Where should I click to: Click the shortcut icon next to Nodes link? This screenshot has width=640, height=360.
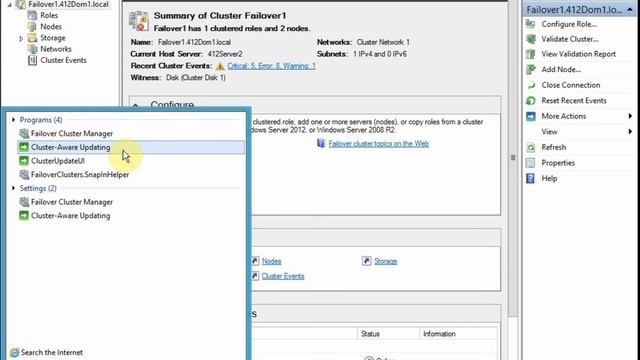pos(255,261)
